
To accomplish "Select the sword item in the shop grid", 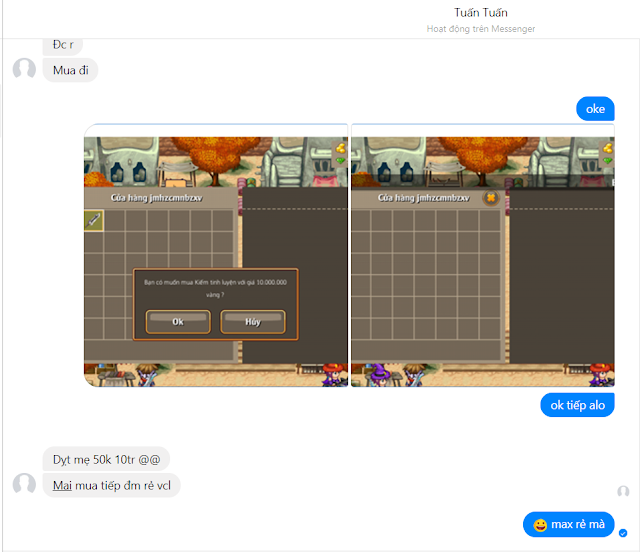I will coord(94,220).
